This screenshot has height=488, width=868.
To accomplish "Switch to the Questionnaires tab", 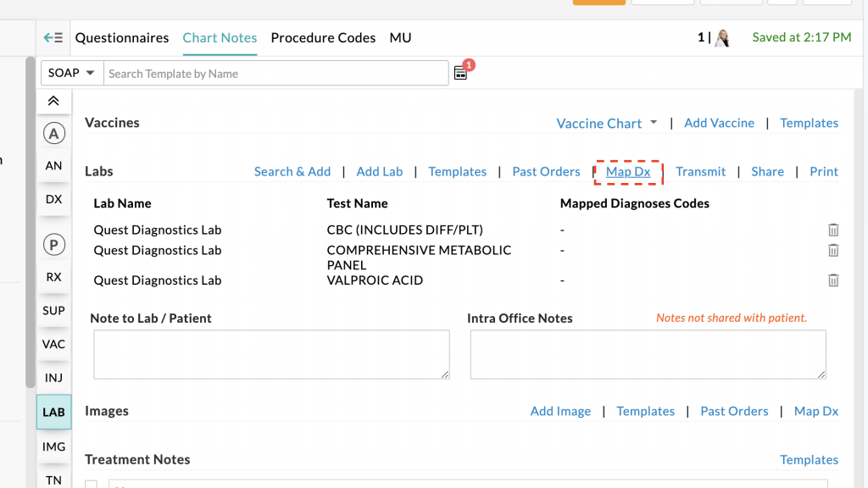I will point(122,38).
